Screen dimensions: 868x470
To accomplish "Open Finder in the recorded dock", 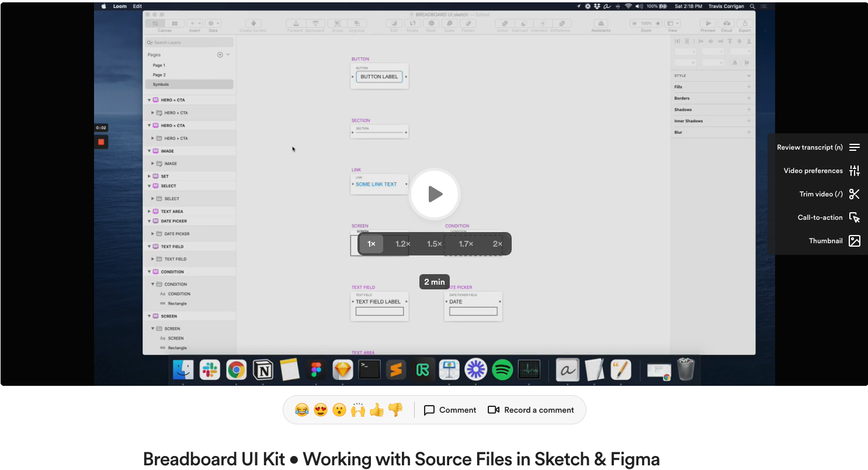I will tap(183, 369).
